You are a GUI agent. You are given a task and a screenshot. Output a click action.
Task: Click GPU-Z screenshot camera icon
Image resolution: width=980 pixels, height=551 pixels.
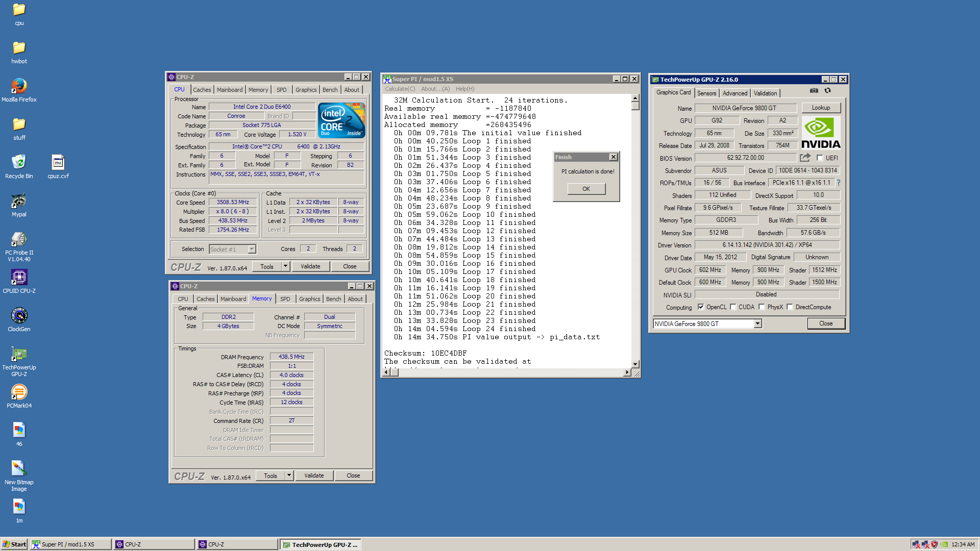814,91
